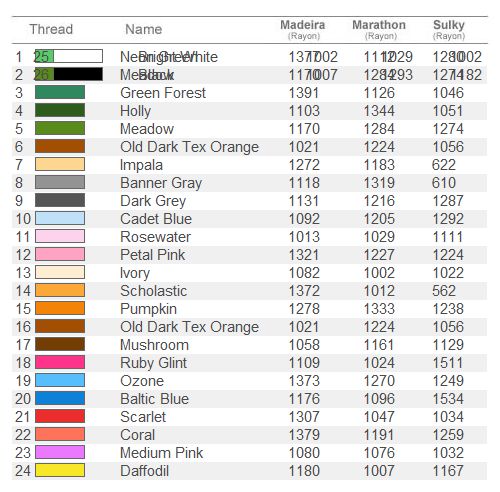Click the name 'Dark Grey'

tap(153, 201)
